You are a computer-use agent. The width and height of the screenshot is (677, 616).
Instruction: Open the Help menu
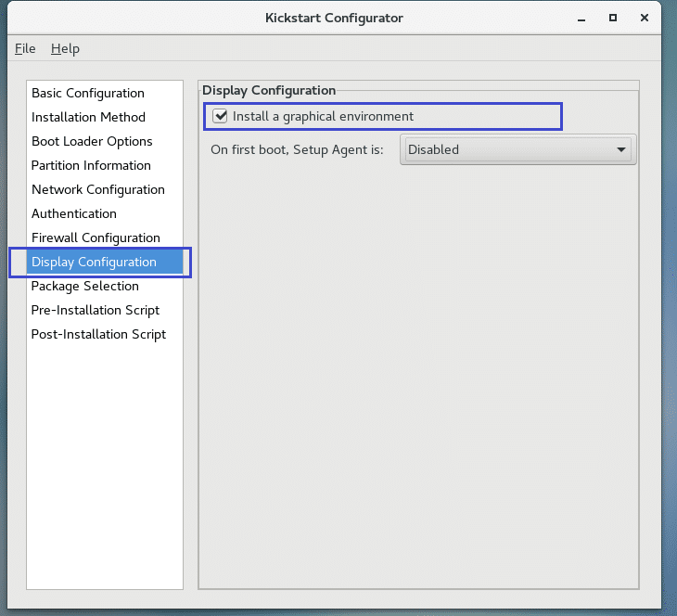(x=65, y=48)
